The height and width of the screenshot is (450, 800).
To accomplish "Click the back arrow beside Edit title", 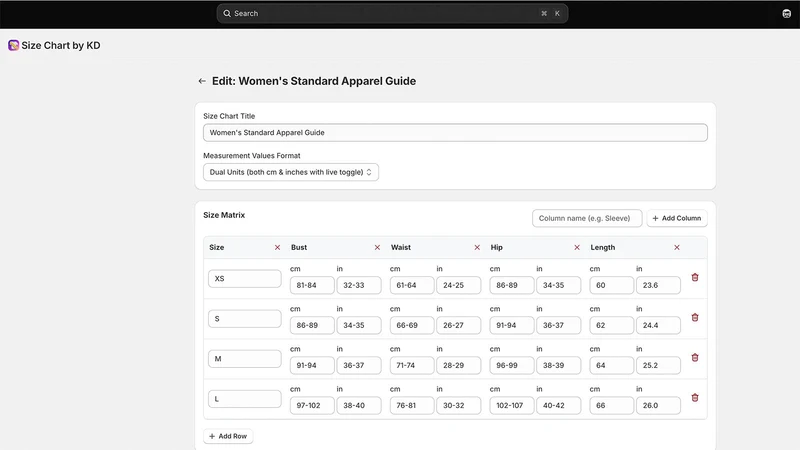I will [x=202, y=81].
